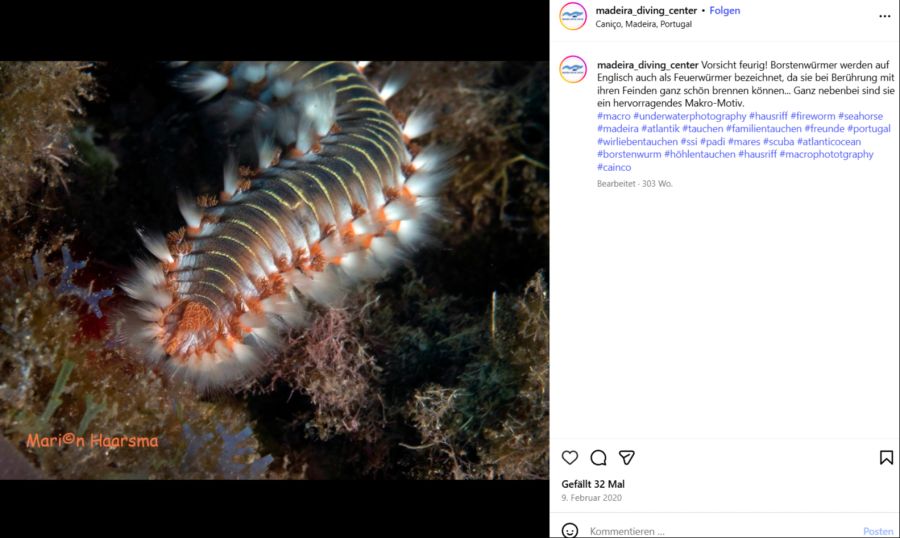Follow the account via Folgen
Screen dimensions: 900x538
pos(725,11)
